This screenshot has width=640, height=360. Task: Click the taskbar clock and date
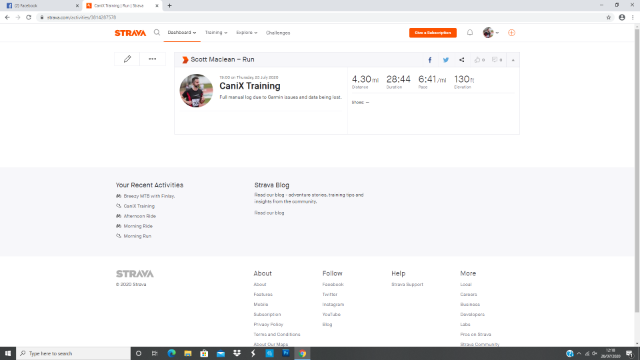click(x=611, y=353)
